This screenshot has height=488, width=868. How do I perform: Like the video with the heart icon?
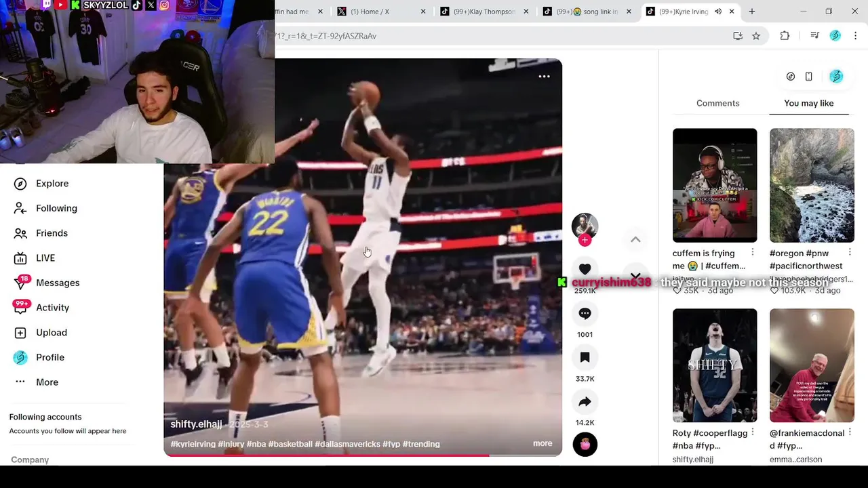coord(585,270)
